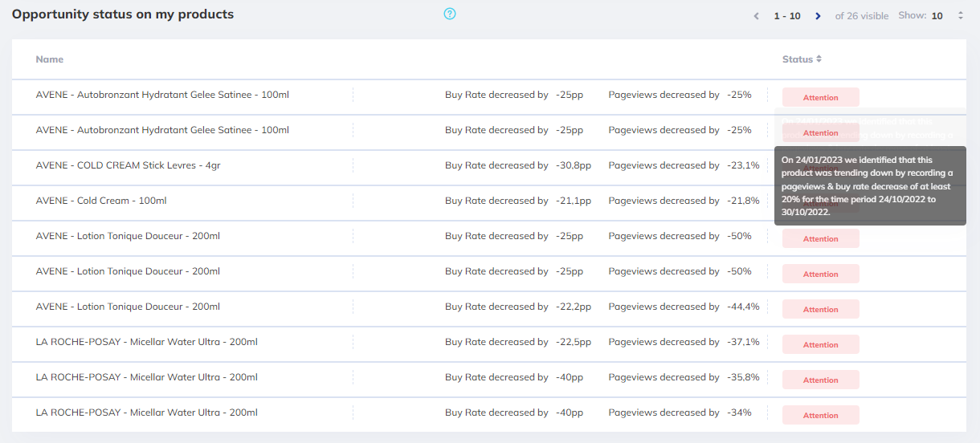980x443 pixels.
Task: Click the Status column header label
Action: [798, 59]
